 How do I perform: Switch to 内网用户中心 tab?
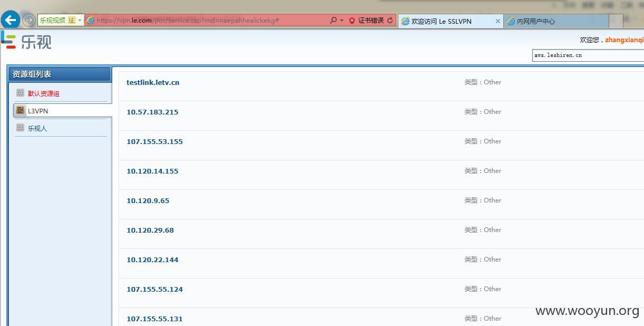[x=535, y=21]
